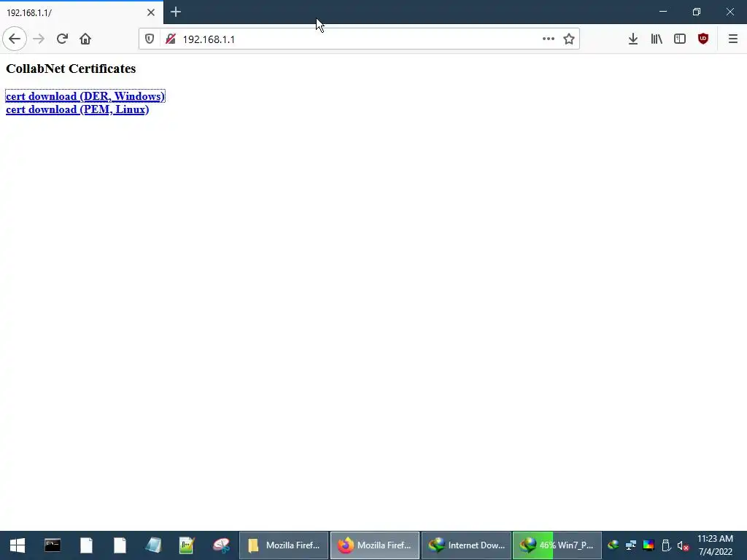Viewport: 747px width, 560px height.
Task: Open the Firefox downloads panel
Action: (x=633, y=39)
